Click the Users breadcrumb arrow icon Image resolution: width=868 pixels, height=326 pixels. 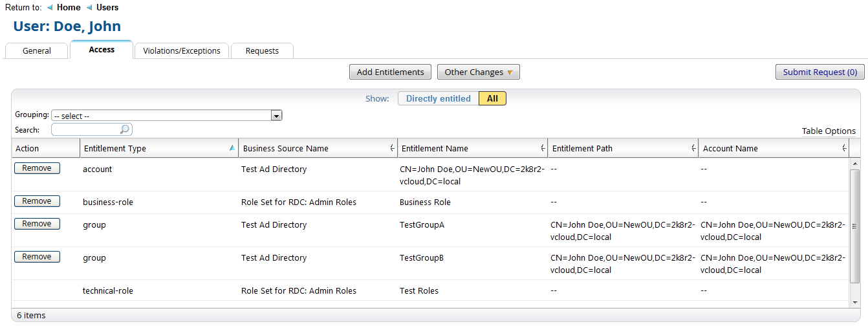(x=89, y=8)
